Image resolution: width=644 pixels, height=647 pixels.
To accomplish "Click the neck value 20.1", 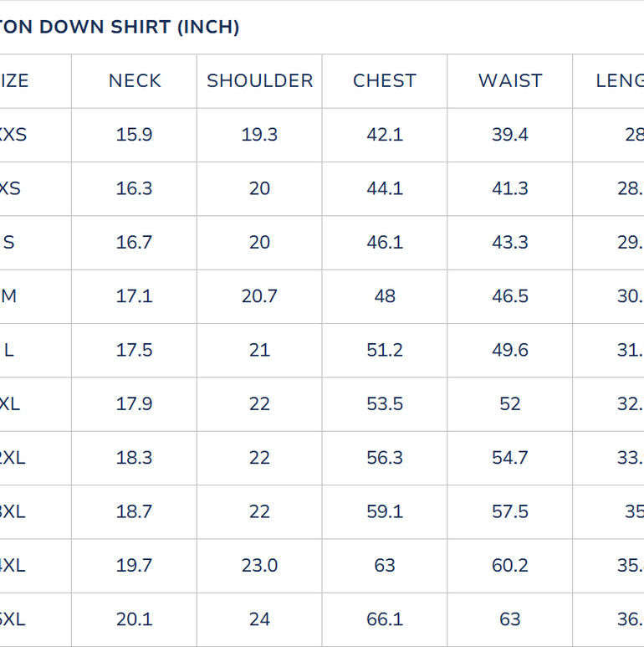I will coord(135,619).
